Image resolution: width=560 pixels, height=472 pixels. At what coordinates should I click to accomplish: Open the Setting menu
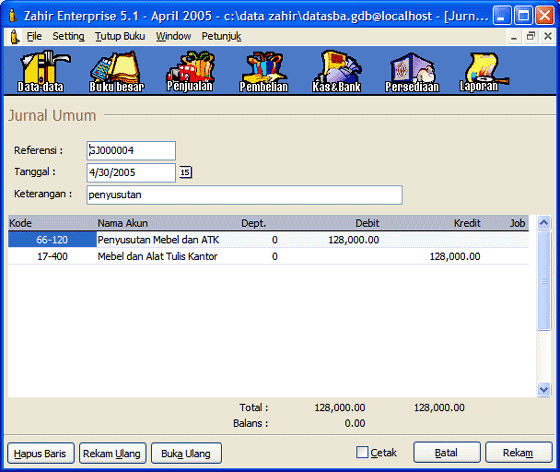(68, 36)
